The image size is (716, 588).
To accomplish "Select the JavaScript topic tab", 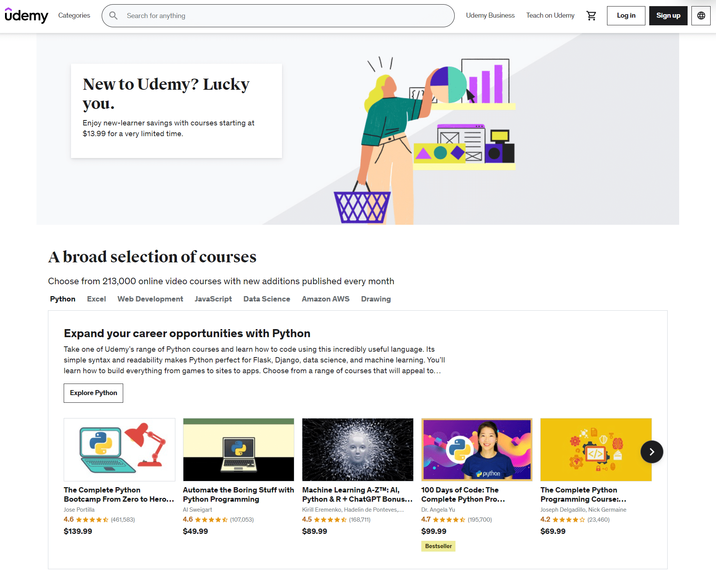I will coord(213,299).
